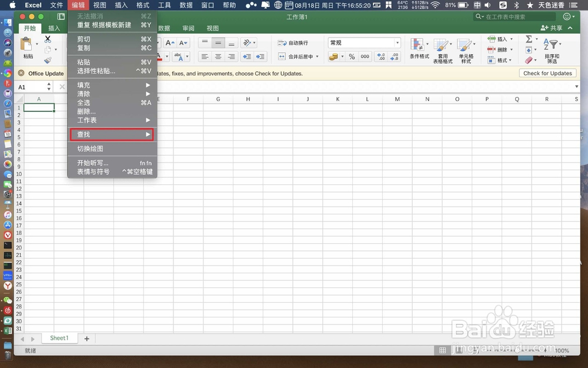Click the comma style 000 icon
Image resolution: width=588 pixels, height=368 pixels.
coord(365,57)
